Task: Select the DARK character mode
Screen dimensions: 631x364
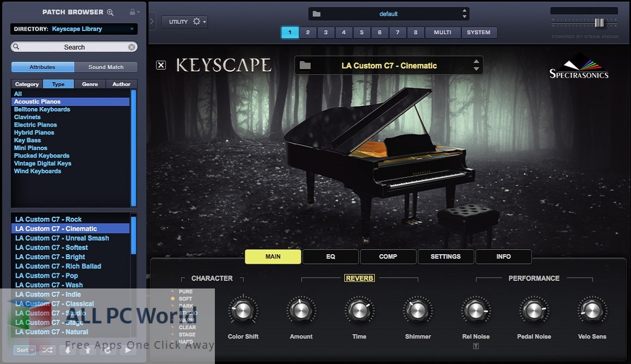Action: click(x=182, y=306)
